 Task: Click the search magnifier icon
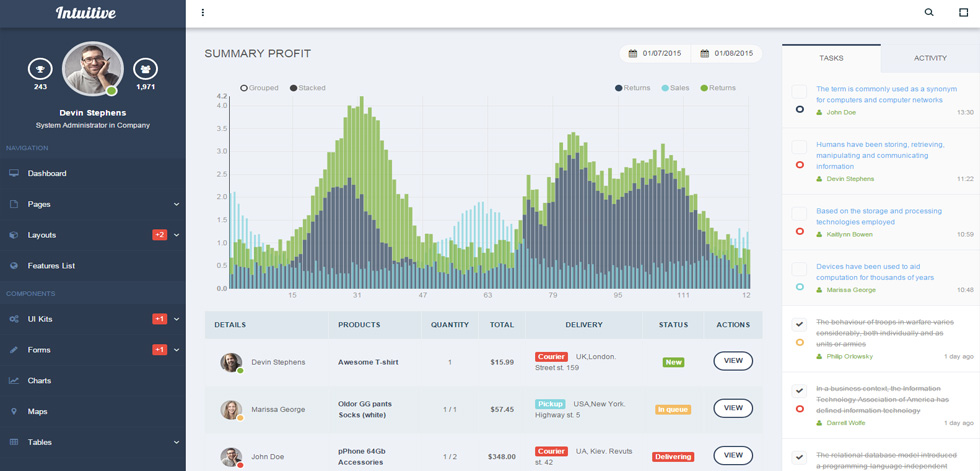[x=929, y=12]
